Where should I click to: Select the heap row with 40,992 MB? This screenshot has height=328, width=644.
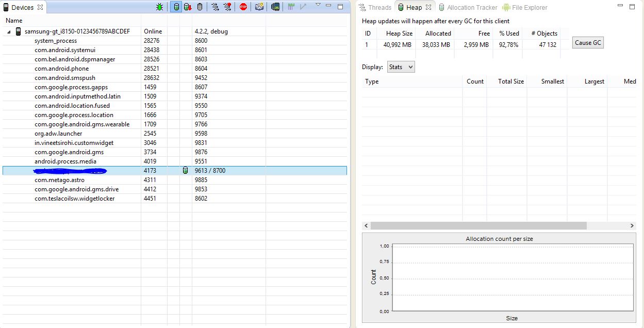click(461, 45)
